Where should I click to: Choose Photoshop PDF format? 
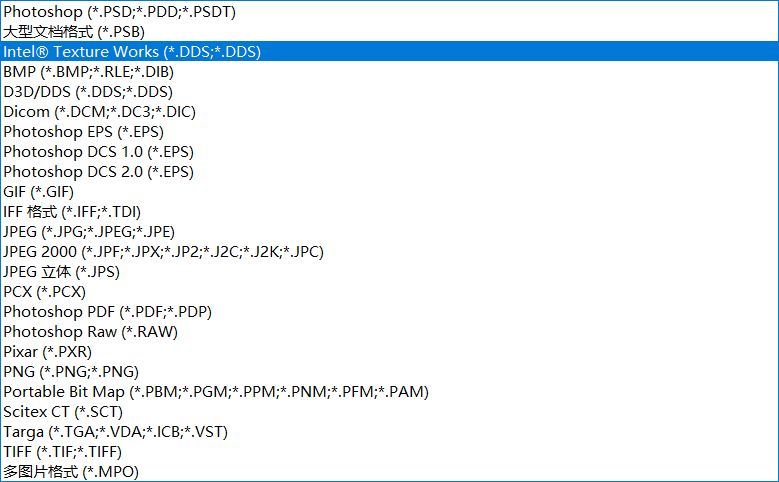point(107,312)
